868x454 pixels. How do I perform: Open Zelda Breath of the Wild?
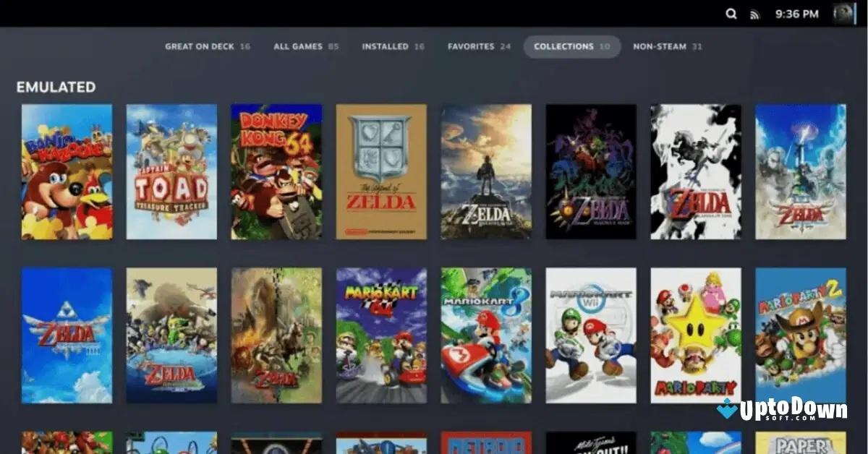pyautogui.click(x=486, y=171)
